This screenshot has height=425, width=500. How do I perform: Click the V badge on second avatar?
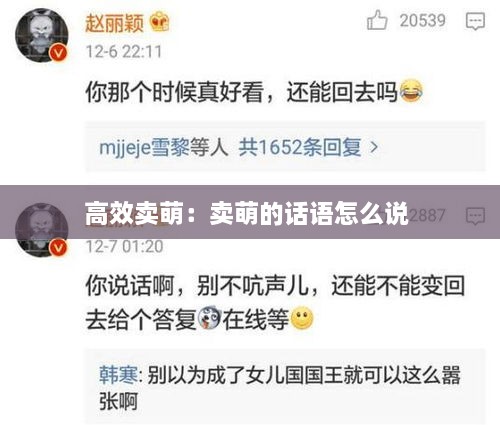tap(59, 248)
